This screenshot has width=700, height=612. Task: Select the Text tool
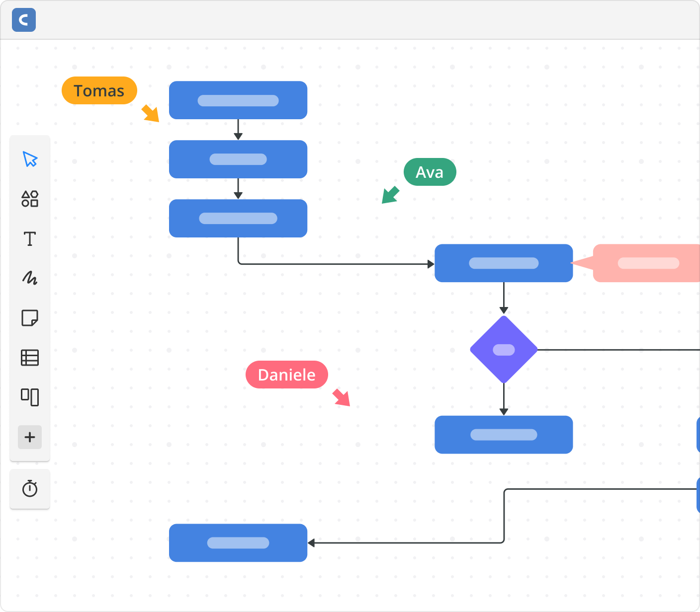[x=30, y=239]
